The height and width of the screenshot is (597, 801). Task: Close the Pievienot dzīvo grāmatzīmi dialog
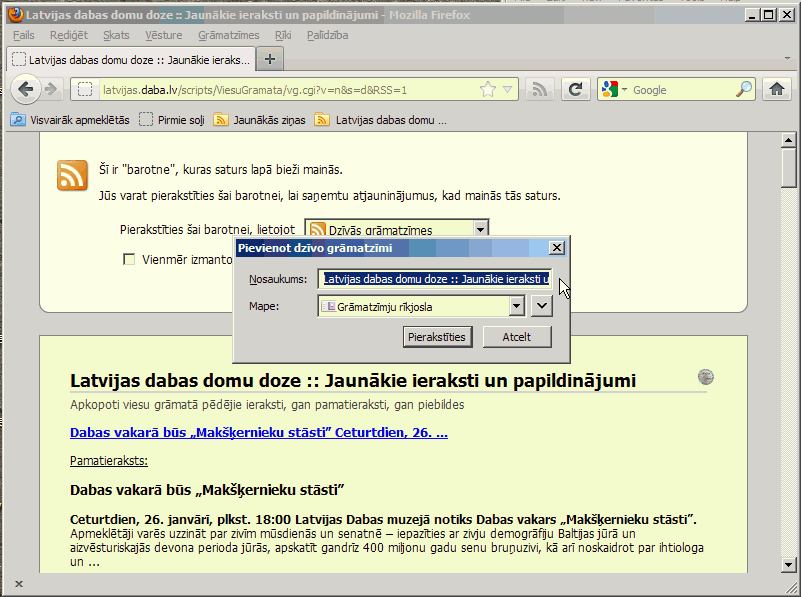coord(556,248)
